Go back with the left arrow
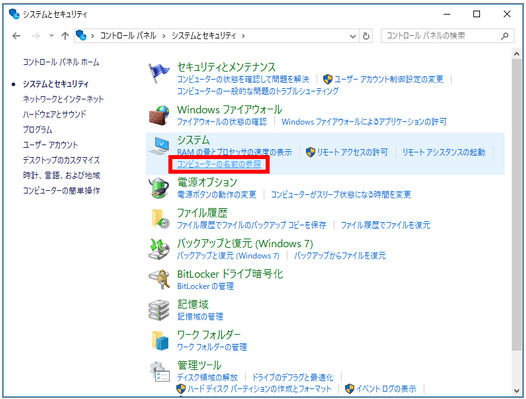Viewport: 526px width, 399px height. click(x=16, y=36)
